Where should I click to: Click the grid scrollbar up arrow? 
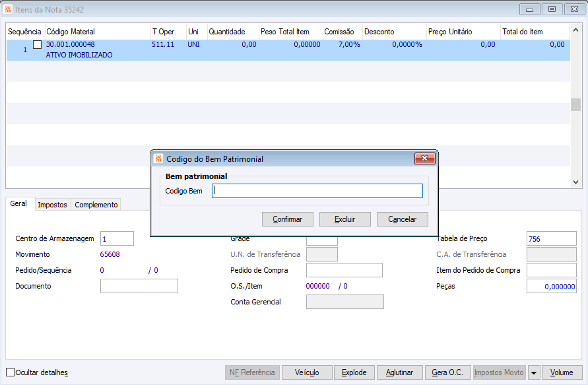point(575,30)
